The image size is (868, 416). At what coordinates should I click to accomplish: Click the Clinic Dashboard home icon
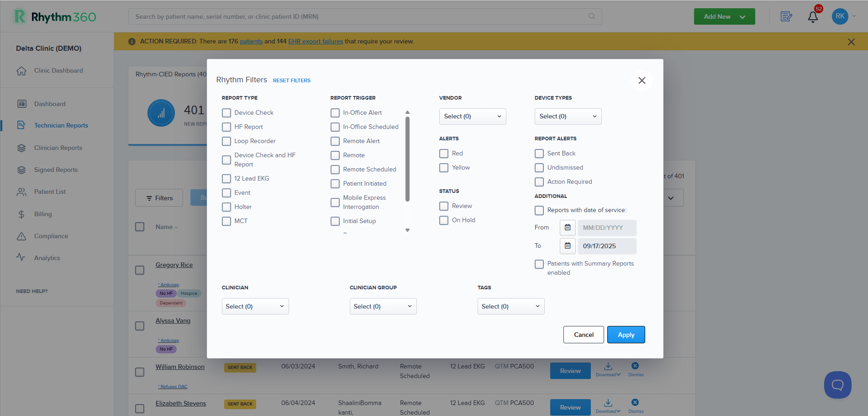(21, 71)
